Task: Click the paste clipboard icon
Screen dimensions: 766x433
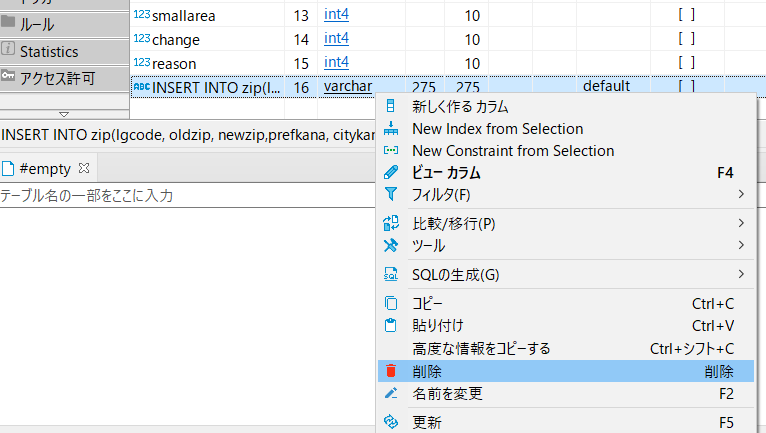Action: coord(390,325)
